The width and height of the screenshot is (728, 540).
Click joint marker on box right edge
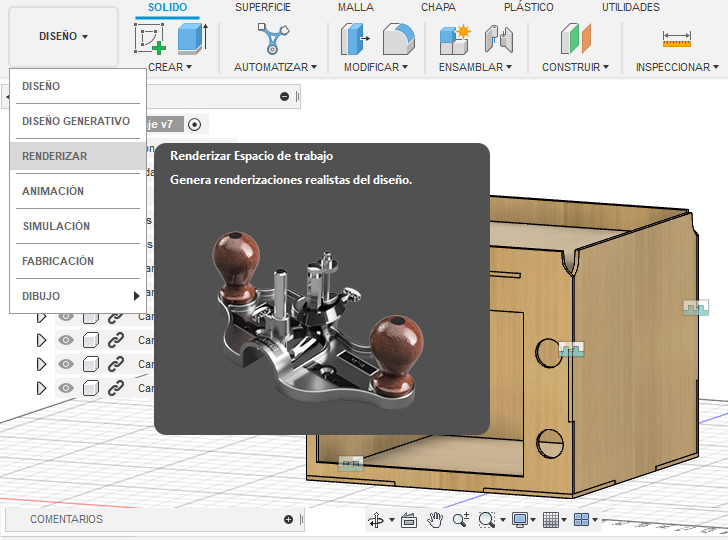tap(696, 307)
